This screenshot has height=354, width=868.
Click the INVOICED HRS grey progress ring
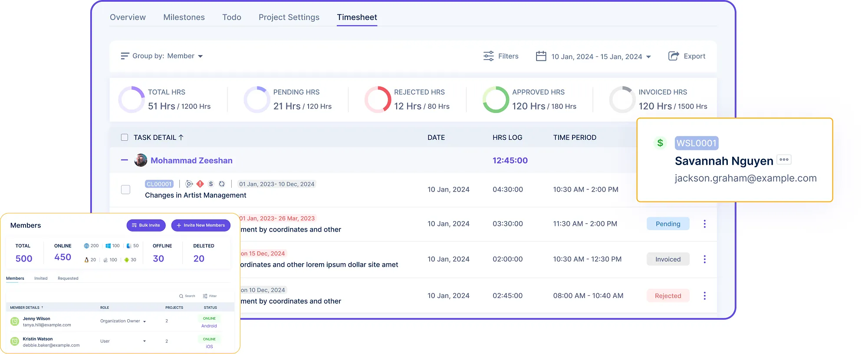point(622,99)
